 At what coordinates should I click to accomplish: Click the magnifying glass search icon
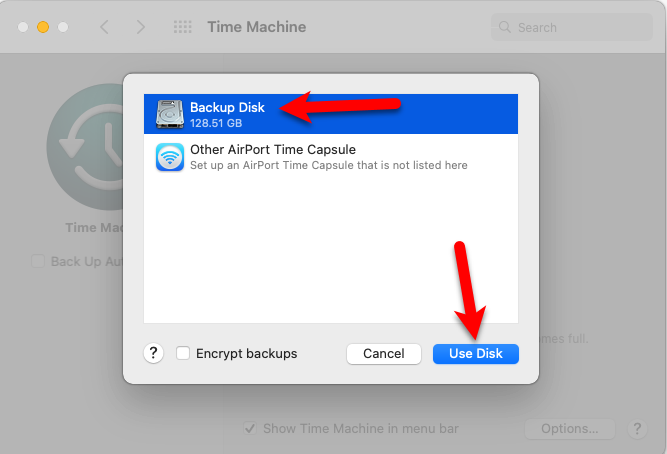505,27
